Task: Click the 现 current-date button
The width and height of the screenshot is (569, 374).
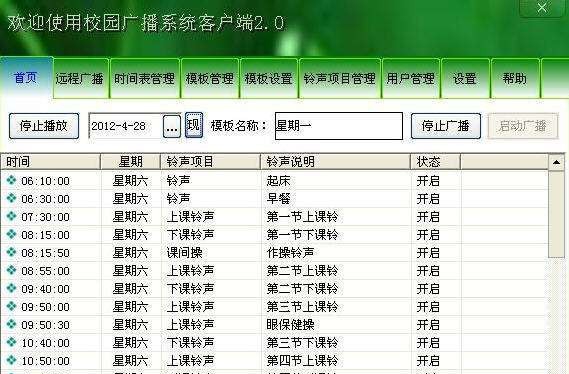Action: point(194,125)
